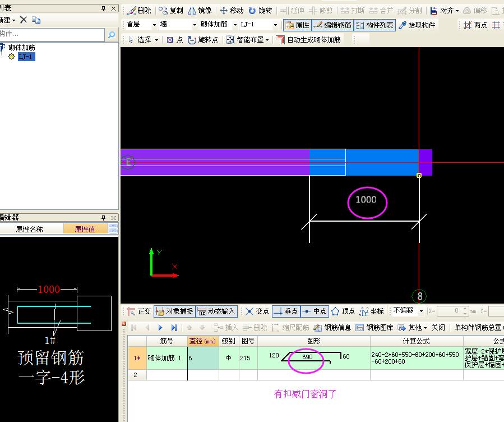504x422 pixels.
Task: Increase X offset with stepper arrows
Action: click(465, 309)
